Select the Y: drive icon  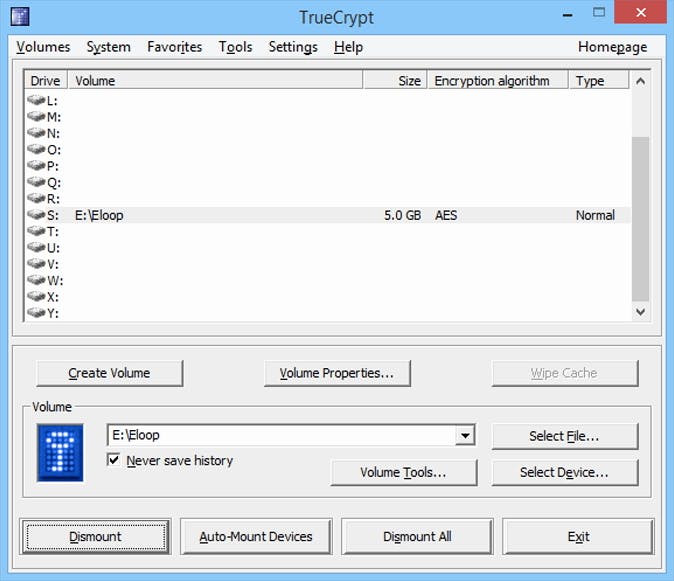pyautogui.click(x=36, y=312)
